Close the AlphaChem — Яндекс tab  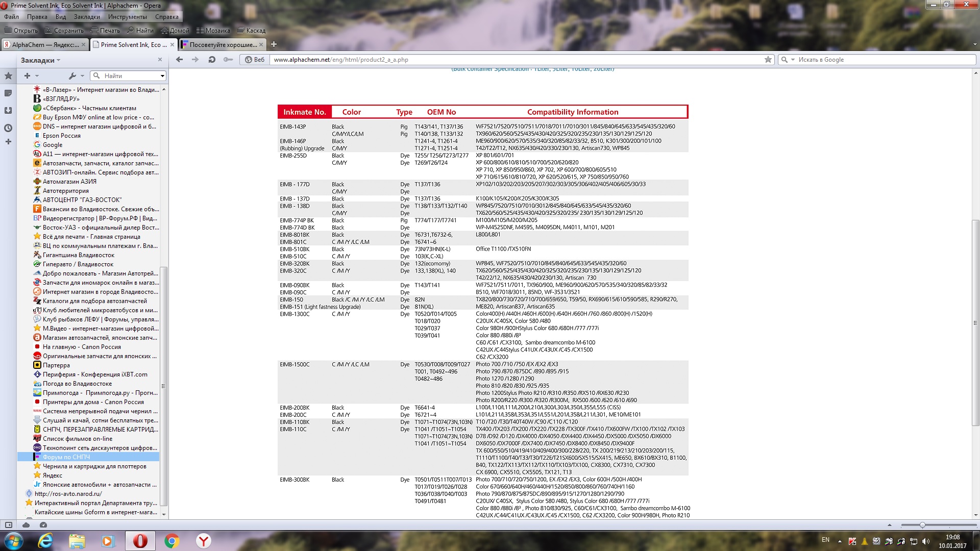(83, 45)
